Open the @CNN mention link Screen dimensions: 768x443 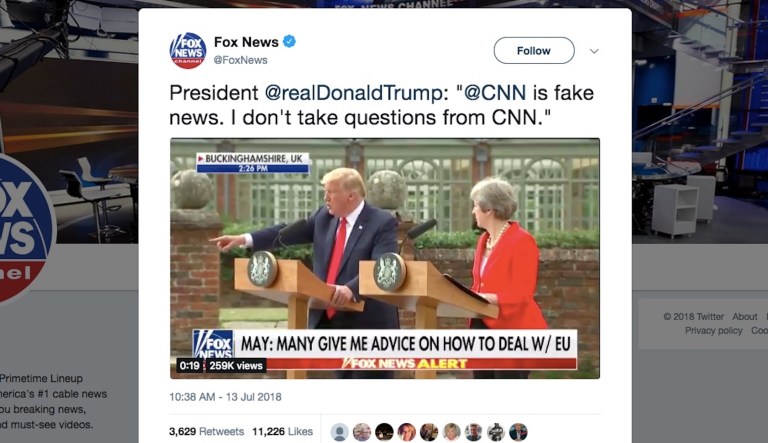tap(495, 93)
